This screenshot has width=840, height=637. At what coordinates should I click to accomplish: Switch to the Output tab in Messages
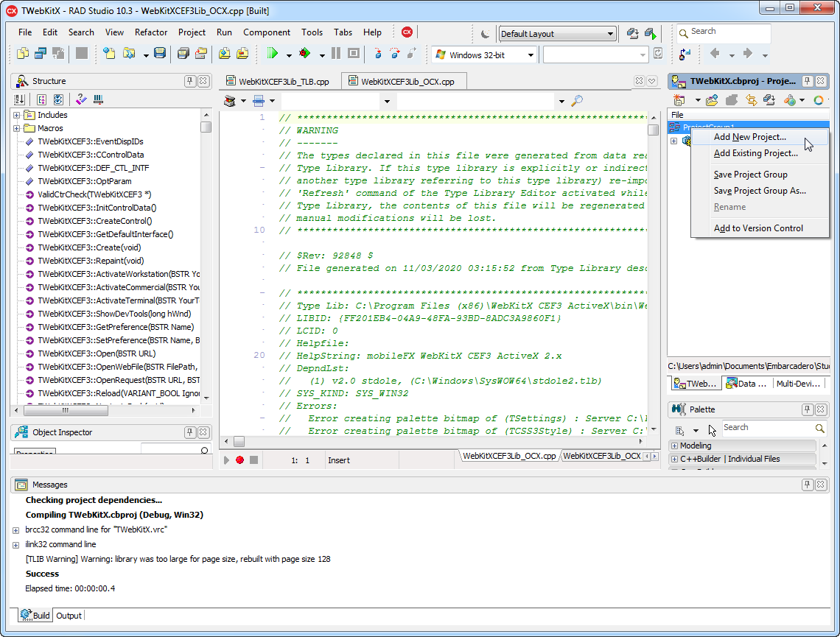[69, 616]
